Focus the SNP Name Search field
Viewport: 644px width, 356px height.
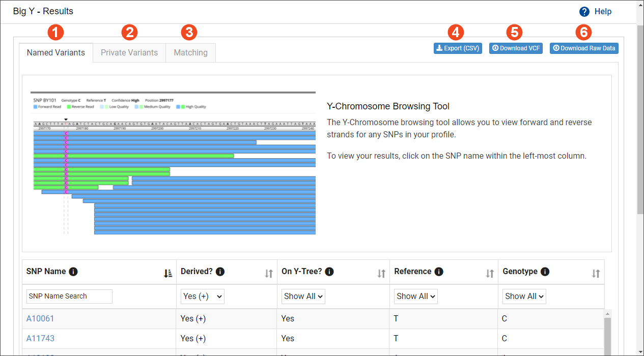69,296
